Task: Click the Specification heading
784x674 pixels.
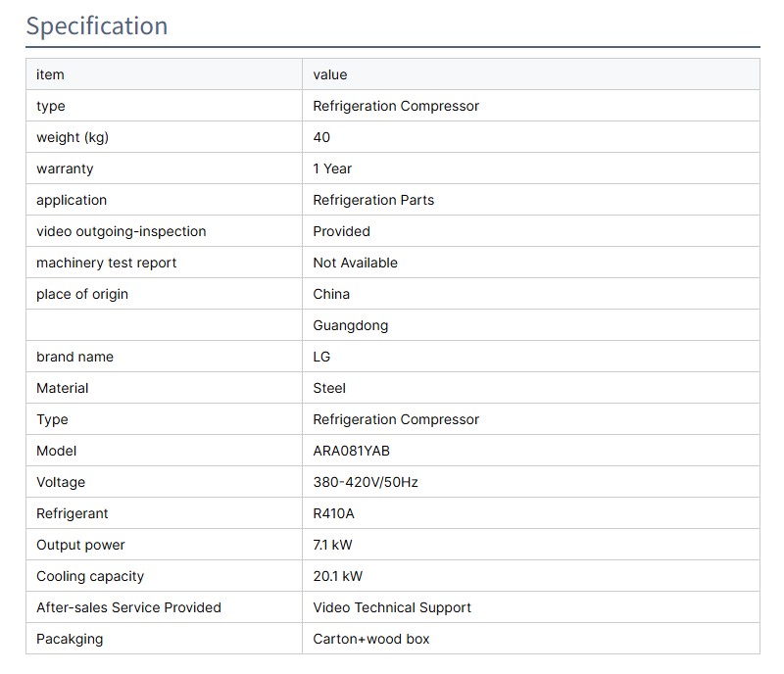Action: tap(97, 26)
